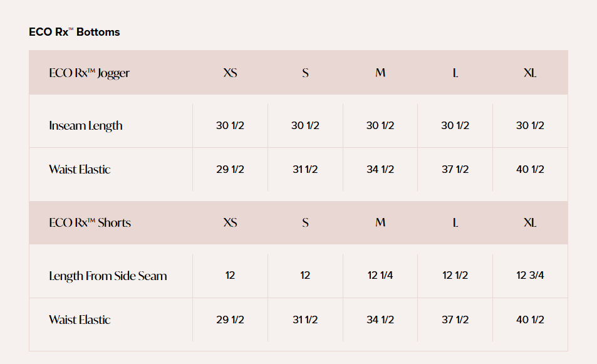Viewport: 597px width, 364px height.
Task: Click Jogger waist elastic value 29 1/2
Action: 230,169
